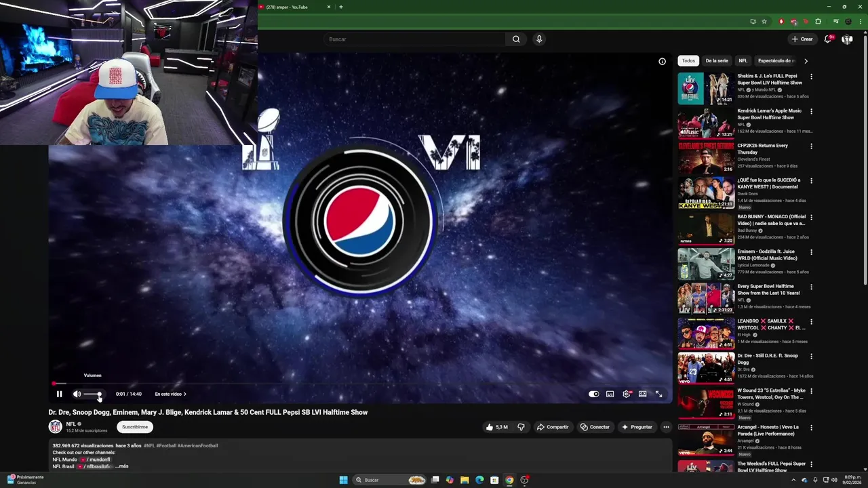Open the player settings gear
Viewport: 868px width, 488px height.
pos(627,394)
